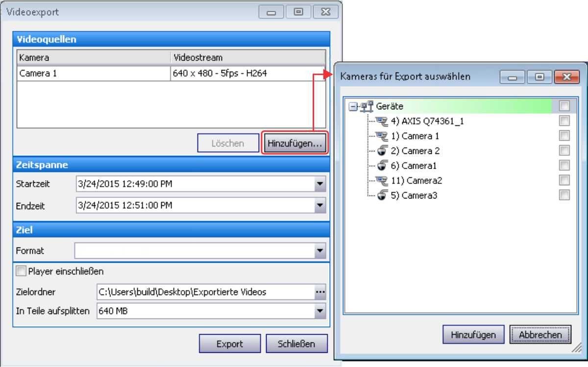Click Hinzufügen... in Videoexport window

pos(295,144)
